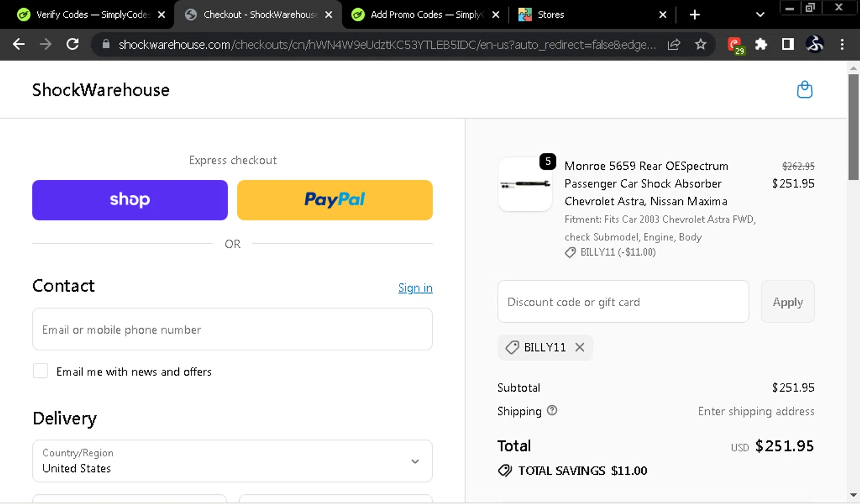This screenshot has height=504, width=860.
Task: Open a new browser tab
Action: (694, 15)
